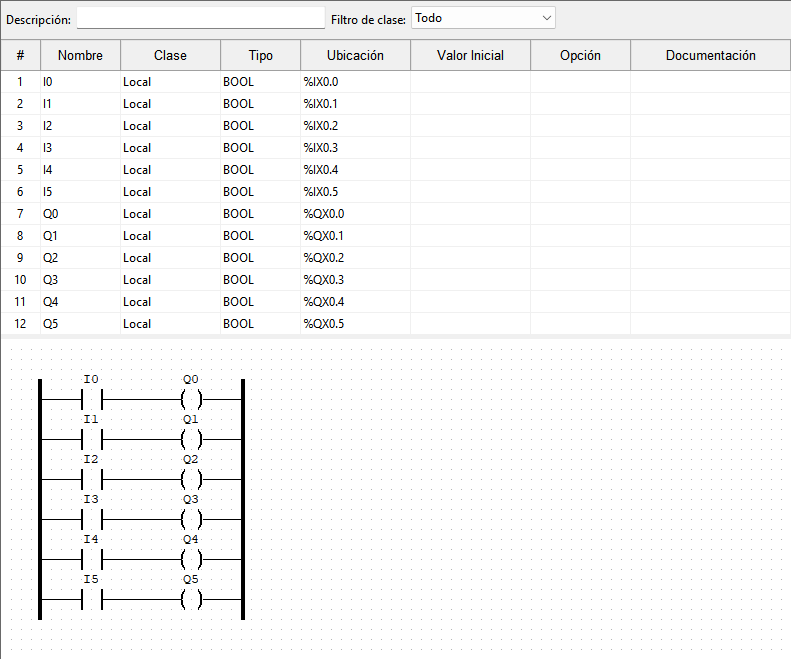Image resolution: width=791 pixels, height=659 pixels.
Task: Click the Documentación column header
Action: tap(710, 56)
